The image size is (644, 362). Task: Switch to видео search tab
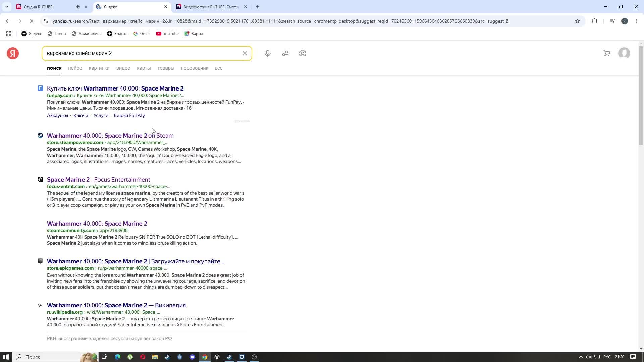coord(123,68)
